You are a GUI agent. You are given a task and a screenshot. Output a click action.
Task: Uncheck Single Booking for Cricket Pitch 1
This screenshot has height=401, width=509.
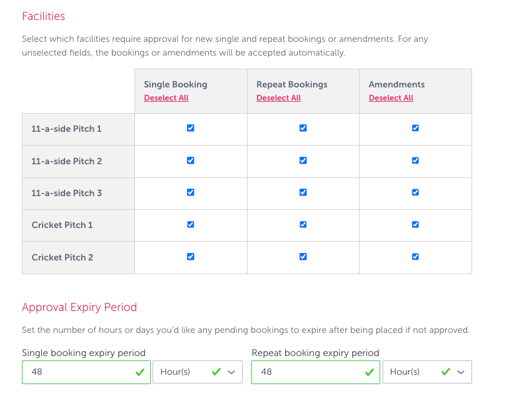(x=190, y=224)
